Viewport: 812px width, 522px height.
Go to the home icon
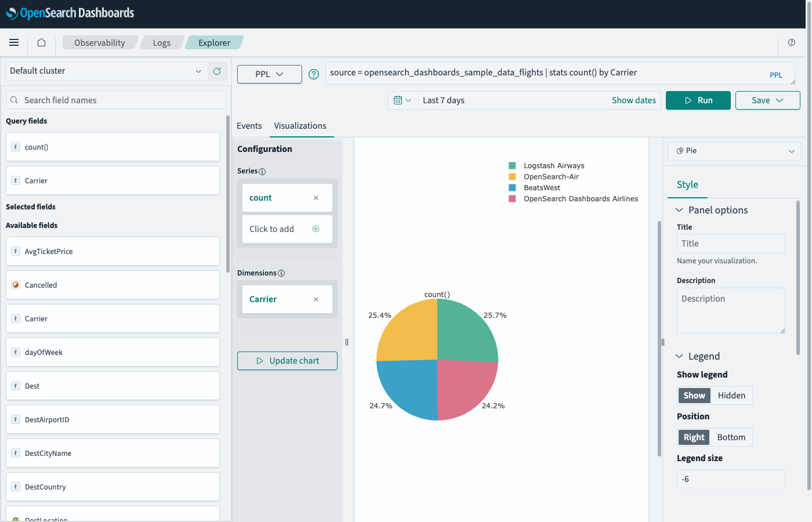tap(41, 42)
